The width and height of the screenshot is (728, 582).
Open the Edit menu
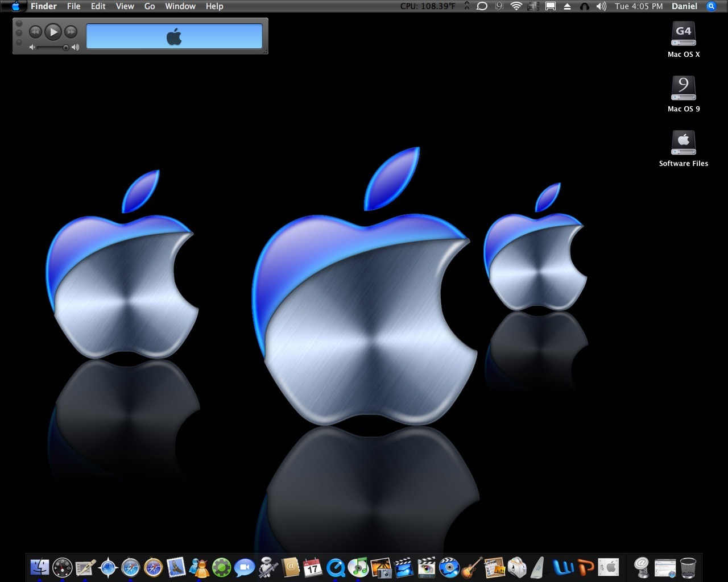click(x=98, y=6)
